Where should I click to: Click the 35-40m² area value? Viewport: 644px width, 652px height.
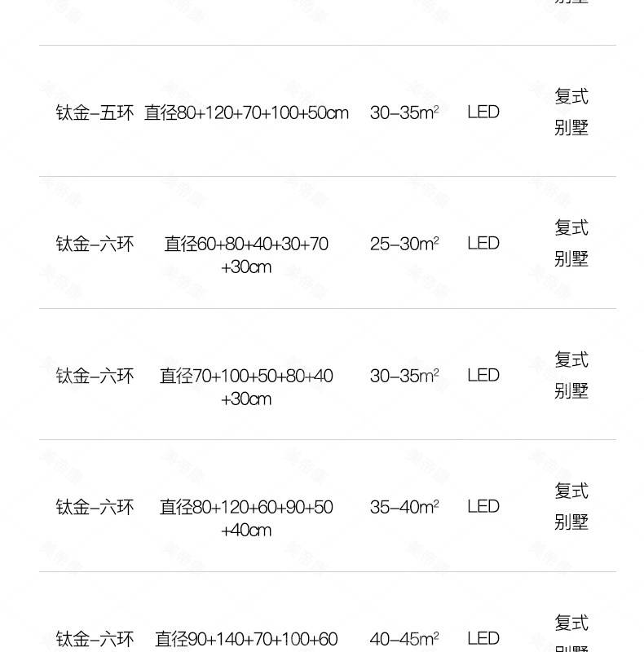coord(404,507)
